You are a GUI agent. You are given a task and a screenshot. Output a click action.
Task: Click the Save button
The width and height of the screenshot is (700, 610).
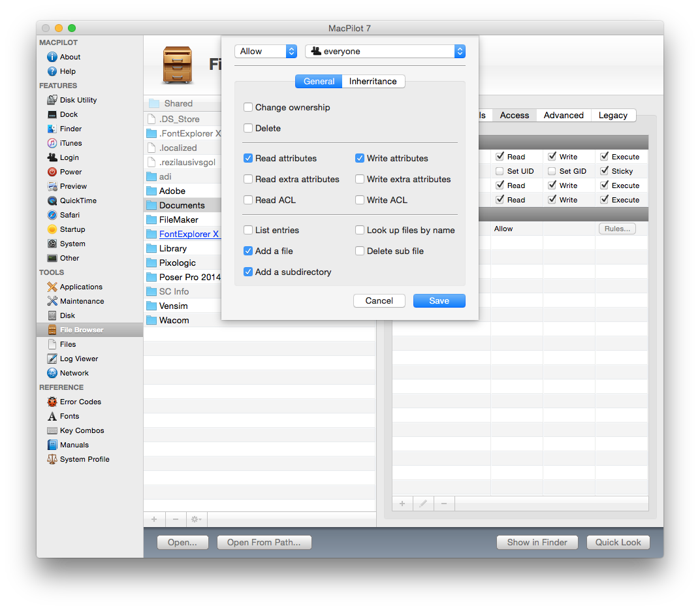(x=439, y=300)
